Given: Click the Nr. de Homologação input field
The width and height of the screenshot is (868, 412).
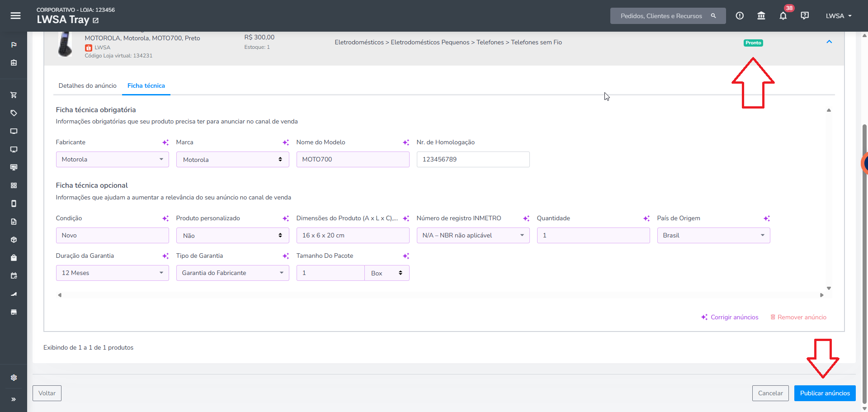Looking at the screenshot, I should pos(473,159).
